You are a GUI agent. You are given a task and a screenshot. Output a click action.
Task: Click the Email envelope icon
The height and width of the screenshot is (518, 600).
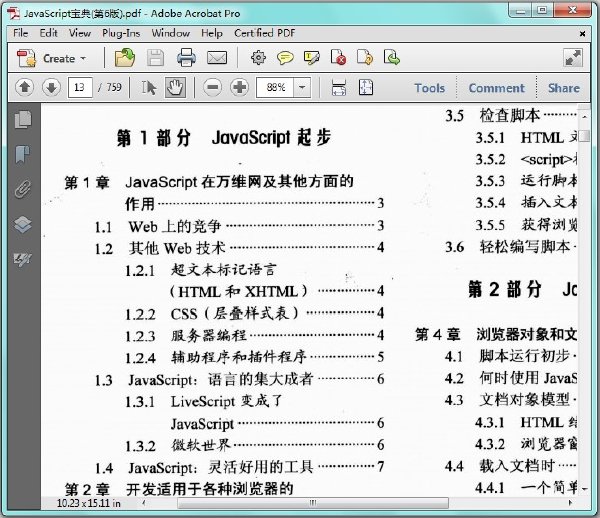click(217, 58)
